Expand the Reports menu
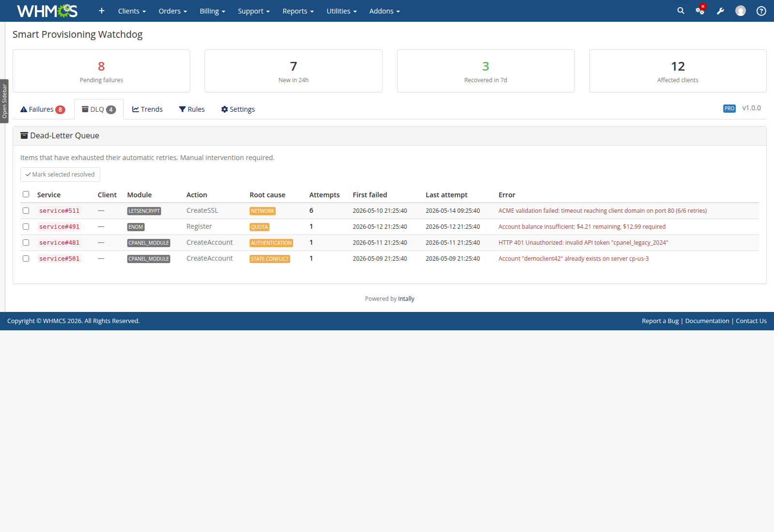Viewport: 774px width, 532px height. click(298, 11)
